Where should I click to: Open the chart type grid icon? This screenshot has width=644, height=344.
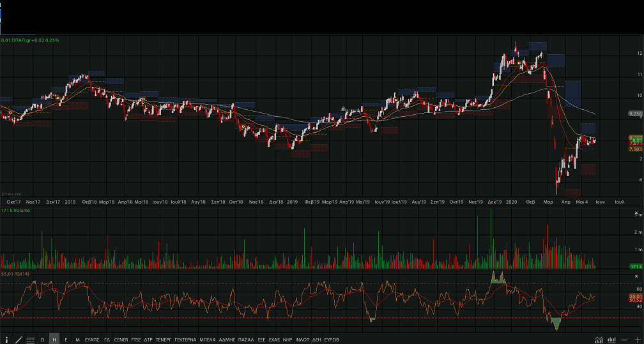[30, 340]
